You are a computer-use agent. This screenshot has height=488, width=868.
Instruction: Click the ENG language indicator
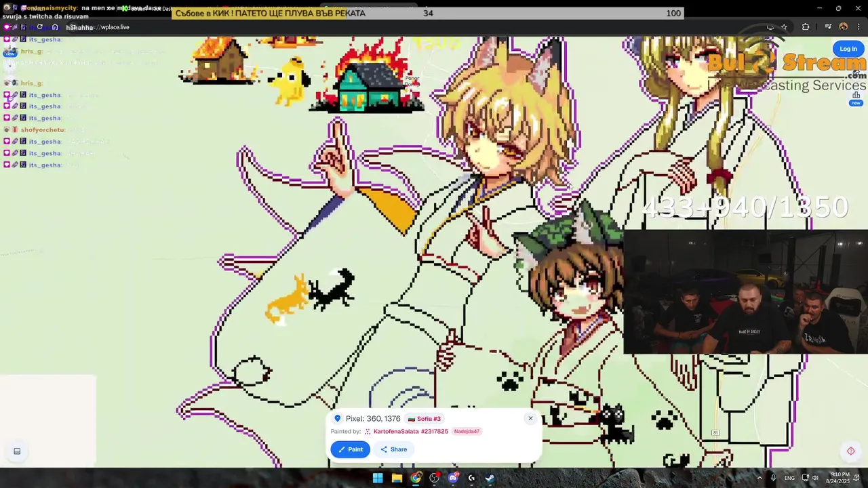coord(789,478)
